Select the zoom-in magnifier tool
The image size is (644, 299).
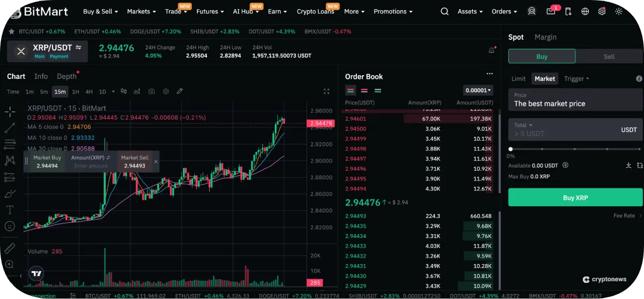coord(10,264)
